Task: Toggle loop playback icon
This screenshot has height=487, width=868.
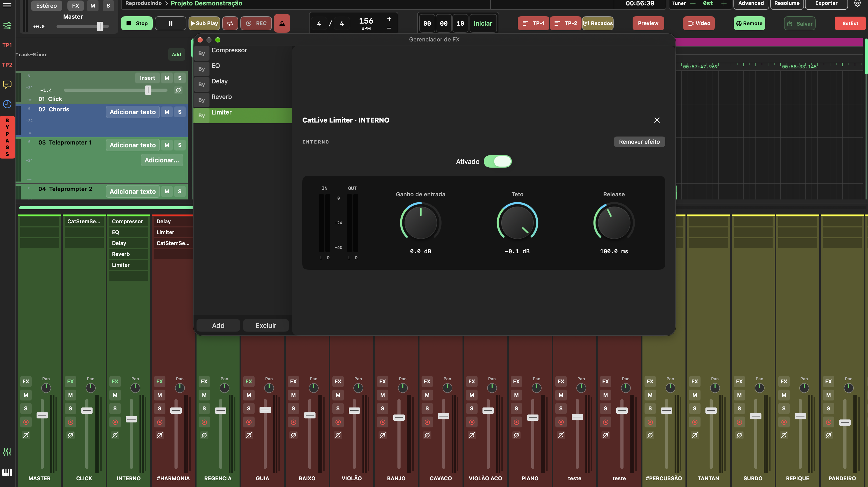Action: 230,23
